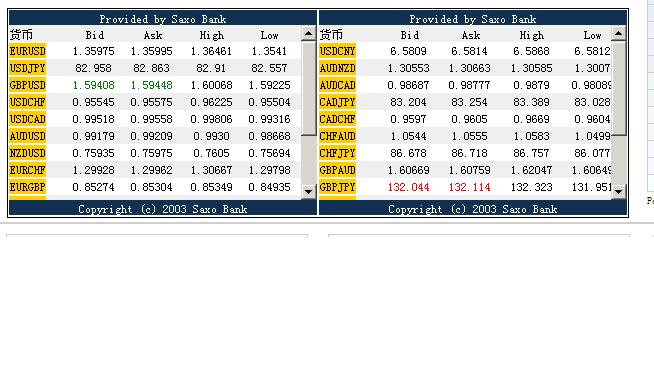
Task: Click the down arrow of the right table scrollbar
Action: 618,192
